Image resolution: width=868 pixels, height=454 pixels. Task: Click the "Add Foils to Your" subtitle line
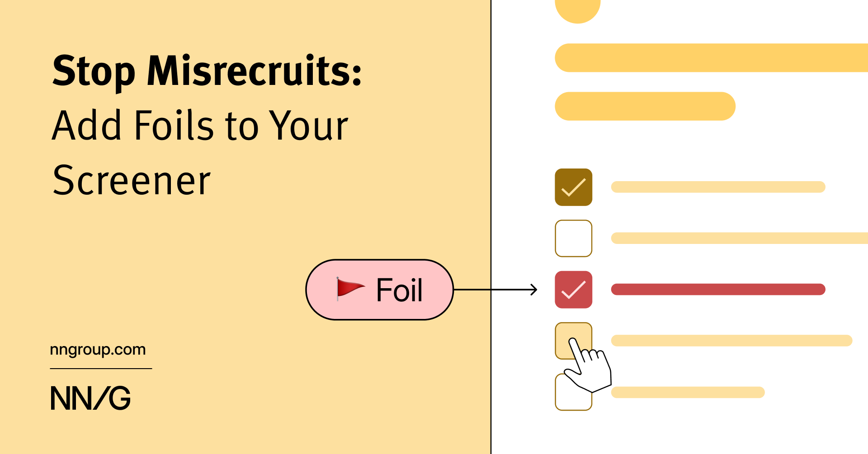(x=200, y=126)
